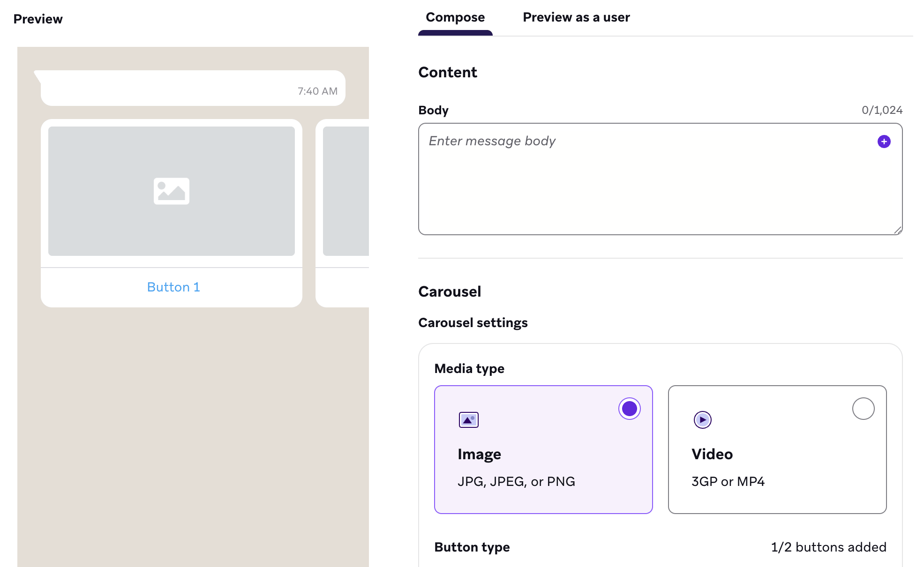Click the image file icon in the Image card
This screenshot has width=924, height=567.
(x=468, y=420)
